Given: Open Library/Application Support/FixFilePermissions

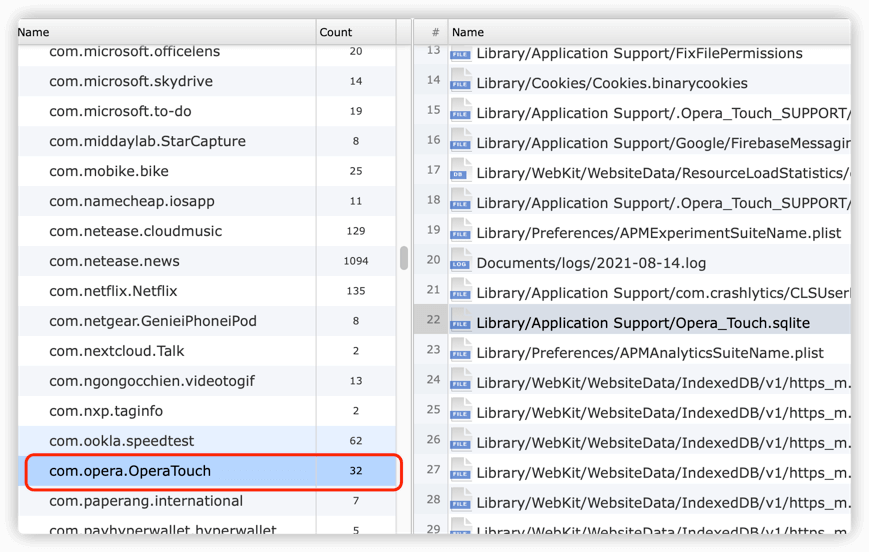Looking at the screenshot, I should pyautogui.click(x=640, y=53).
